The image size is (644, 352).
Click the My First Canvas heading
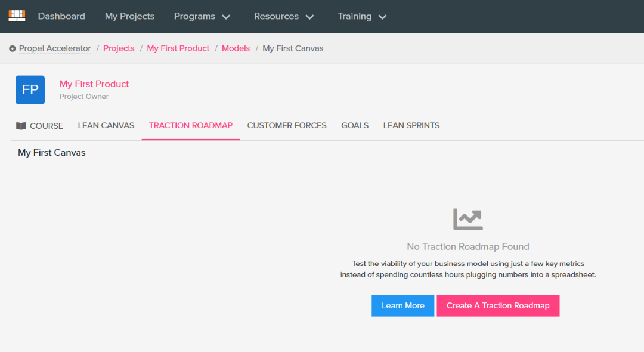pos(52,153)
